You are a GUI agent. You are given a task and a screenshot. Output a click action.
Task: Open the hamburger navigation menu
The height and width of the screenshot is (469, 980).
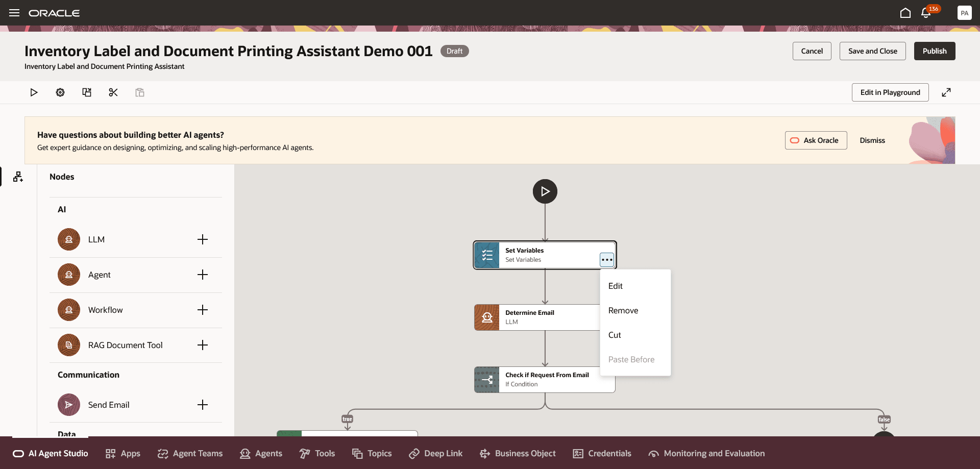14,13
